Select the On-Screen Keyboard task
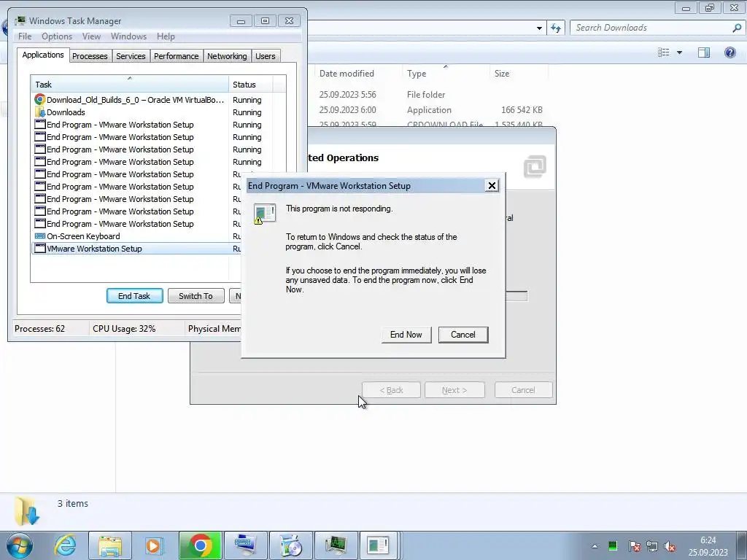Image resolution: width=747 pixels, height=560 pixels. click(136, 236)
